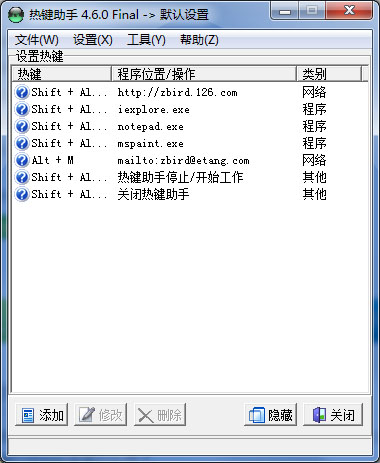Select the notepad.exe entry
The image size is (380, 463).
click(150, 127)
